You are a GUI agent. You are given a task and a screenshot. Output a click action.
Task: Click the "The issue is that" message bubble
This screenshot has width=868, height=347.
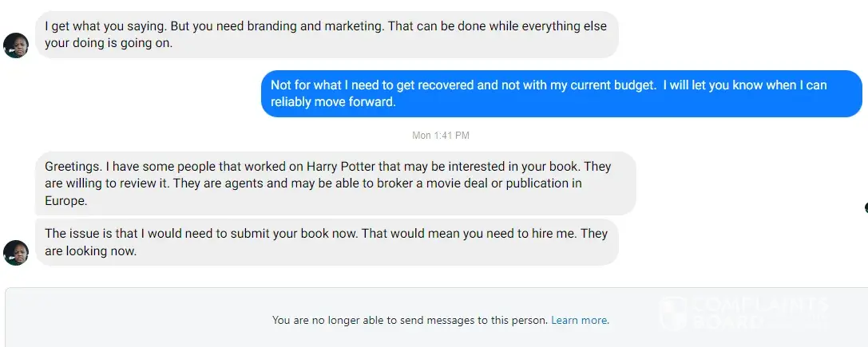327,242
